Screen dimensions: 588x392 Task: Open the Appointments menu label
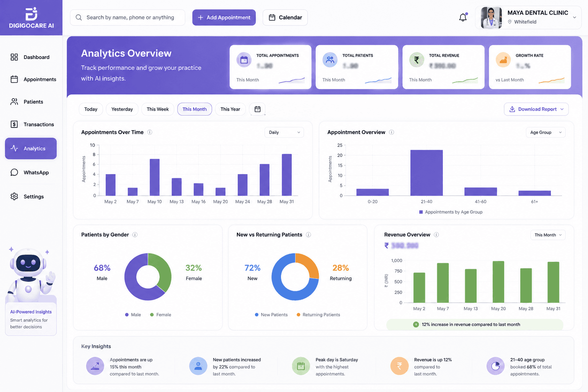coord(40,79)
